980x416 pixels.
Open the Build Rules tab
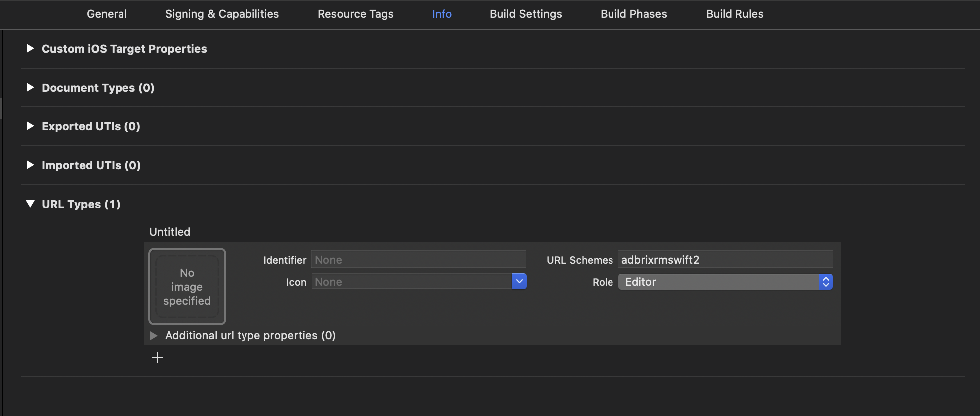point(735,14)
